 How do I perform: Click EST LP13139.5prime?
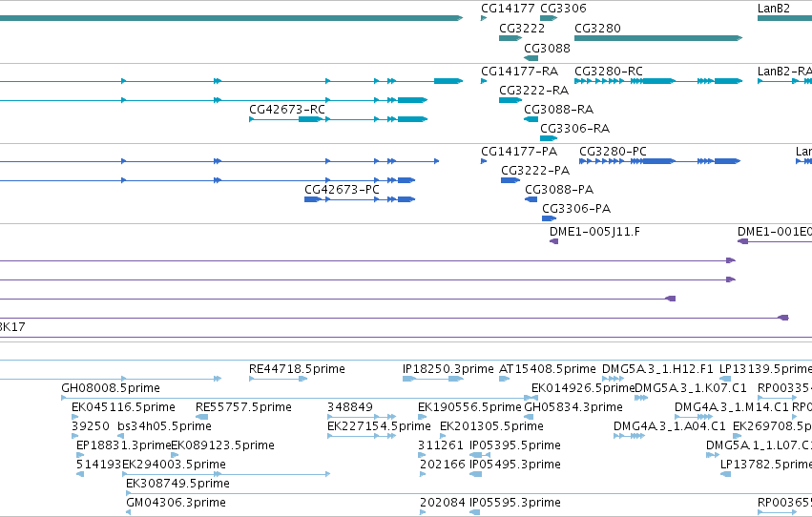pyautogui.click(x=765, y=369)
